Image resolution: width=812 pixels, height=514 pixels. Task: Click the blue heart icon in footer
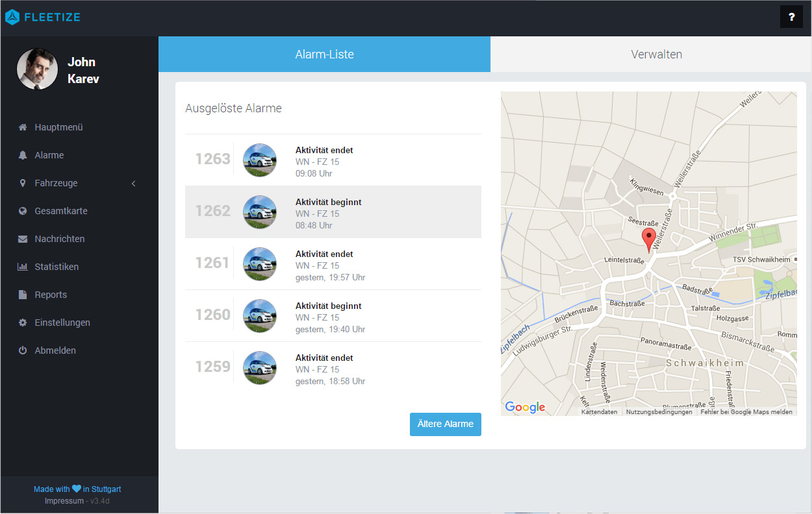(x=77, y=489)
